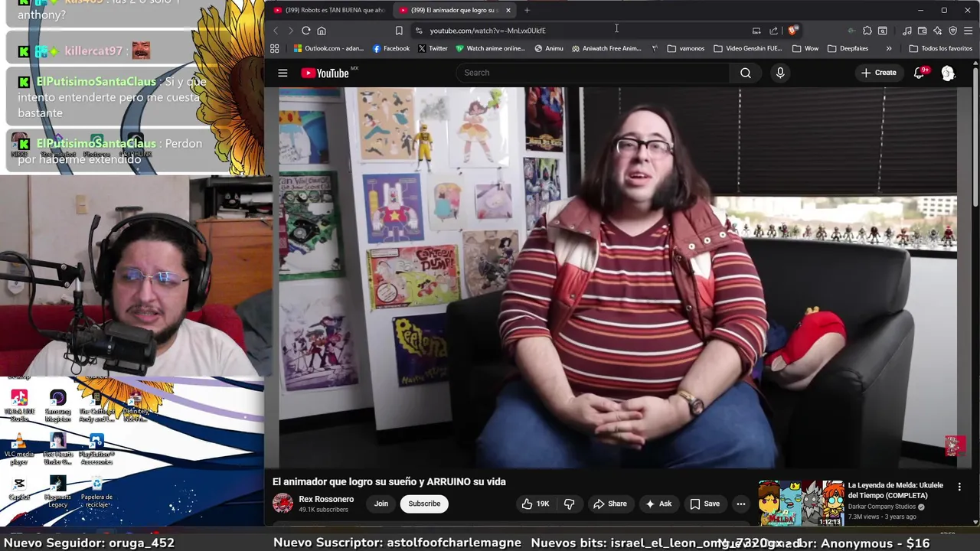Viewport: 980px width, 551px height.
Task: Open the browser wallet icon
Action: [923, 31]
